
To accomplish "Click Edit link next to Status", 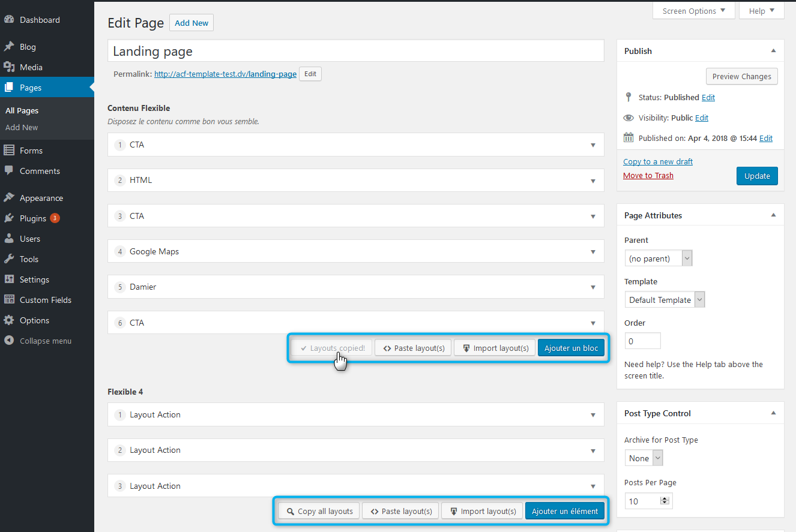I will click(708, 97).
